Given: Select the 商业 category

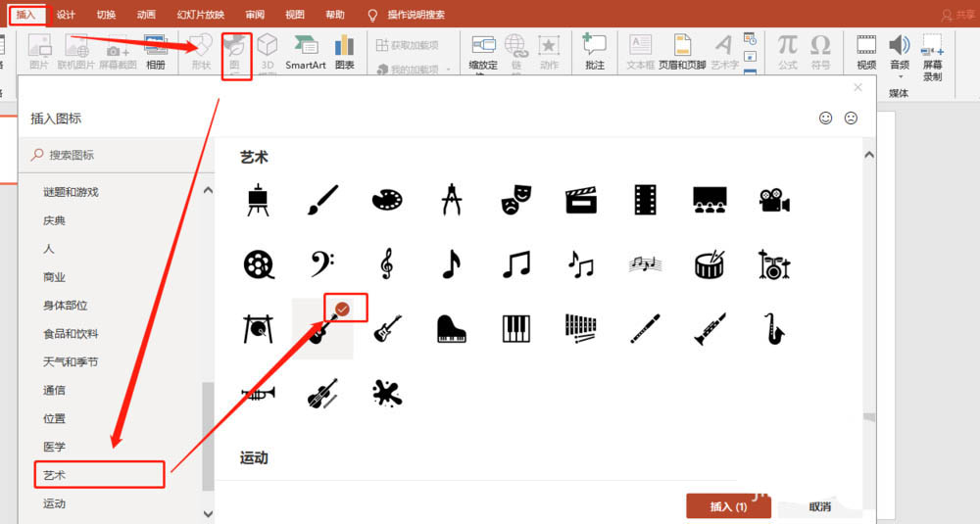Looking at the screenshot, I should [x=54, y=276].
